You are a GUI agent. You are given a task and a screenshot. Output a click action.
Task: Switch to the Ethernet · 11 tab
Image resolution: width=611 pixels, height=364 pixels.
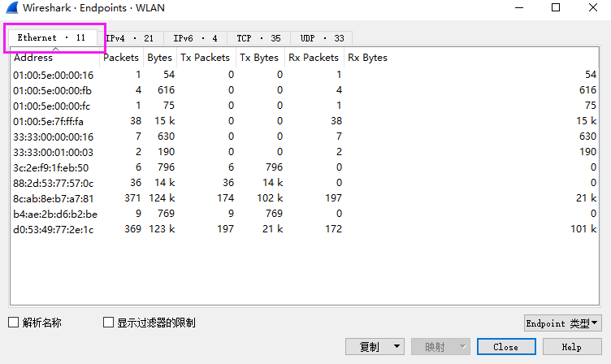(x=51, y=38)
